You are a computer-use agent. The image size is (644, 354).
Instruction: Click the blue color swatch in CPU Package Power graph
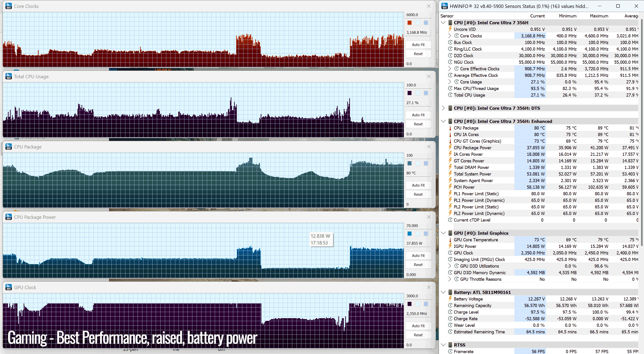(409, 234)
